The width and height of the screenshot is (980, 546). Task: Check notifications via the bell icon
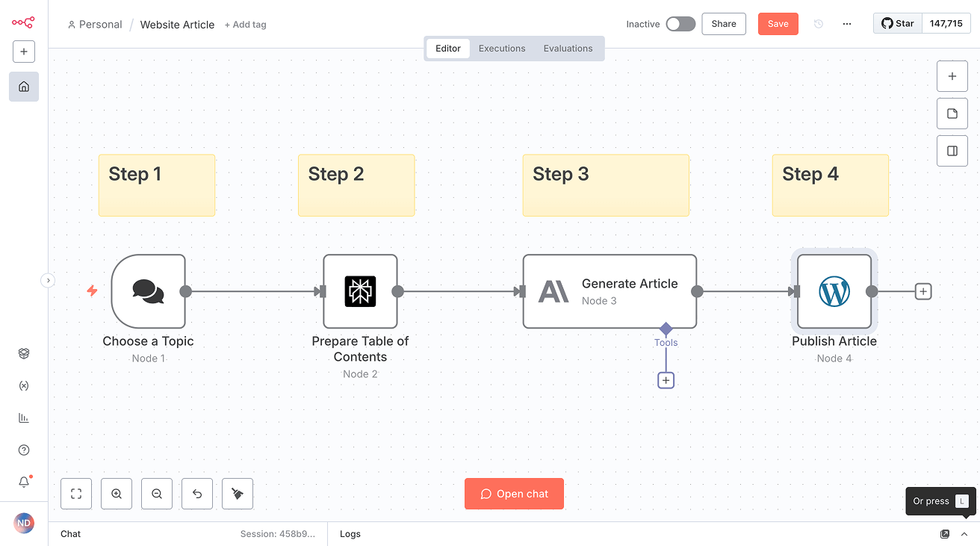(x=23, y=482)
